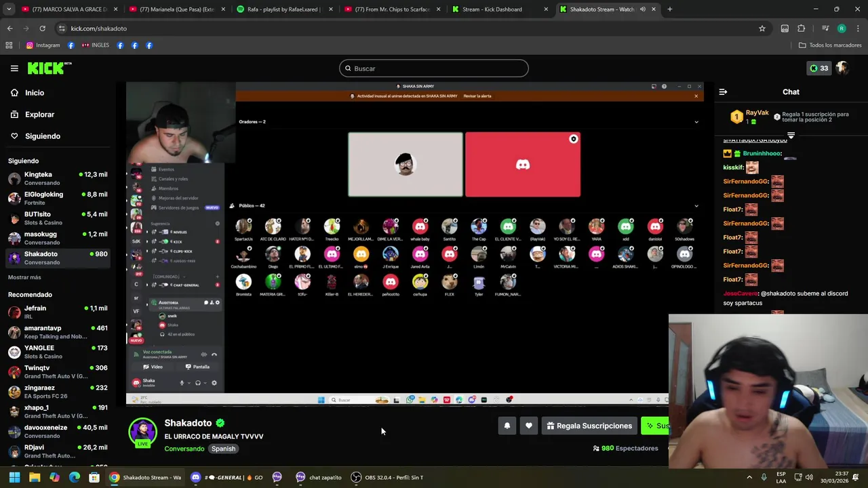
Task: Show hidden system tray icons chevron
Action: point(749,477)
